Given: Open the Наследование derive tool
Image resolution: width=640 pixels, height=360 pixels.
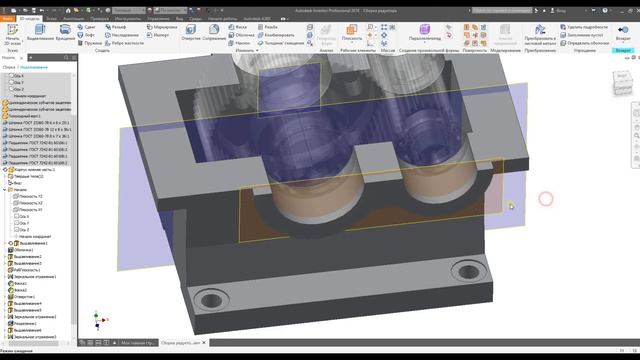Looking at the screenshot, I should tap(122, 35).
